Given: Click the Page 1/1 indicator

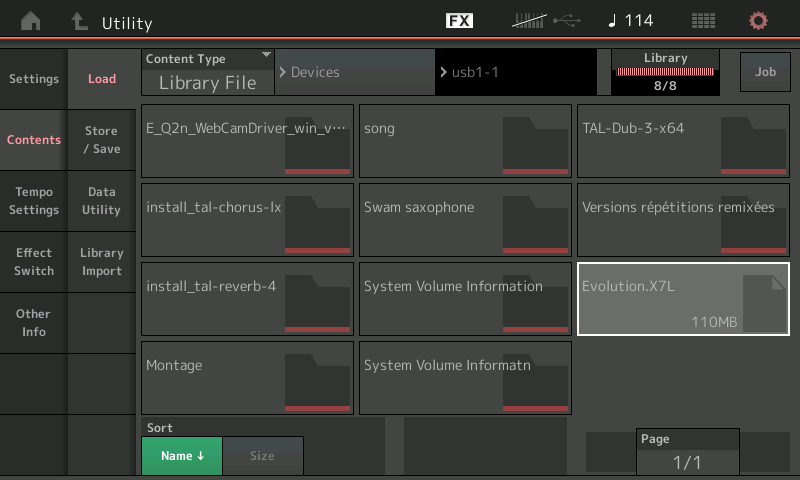Looking at the screenshot, I should 688,452.
